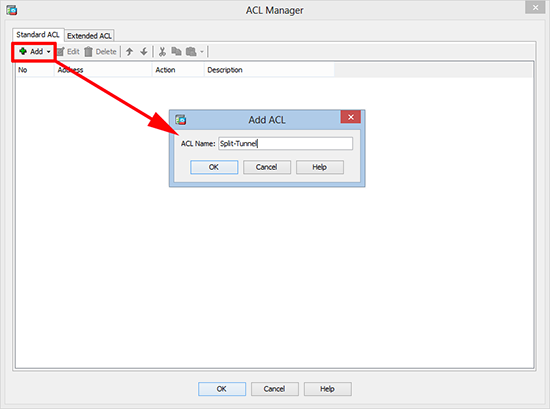Screen dimensions: 550x409
Task: Select the Standard ACL tab
Action: coord(38,35)
